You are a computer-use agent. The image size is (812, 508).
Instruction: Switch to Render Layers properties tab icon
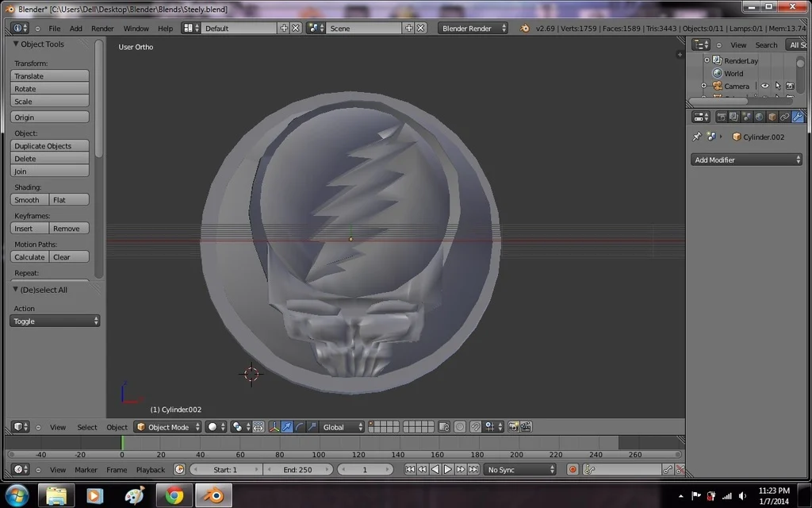coord(733,117)
